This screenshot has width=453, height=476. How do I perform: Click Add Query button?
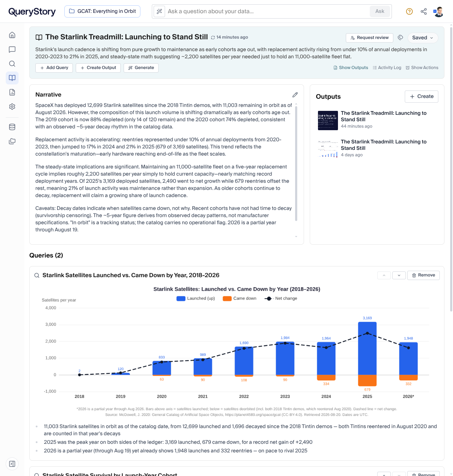pos(54,68)
